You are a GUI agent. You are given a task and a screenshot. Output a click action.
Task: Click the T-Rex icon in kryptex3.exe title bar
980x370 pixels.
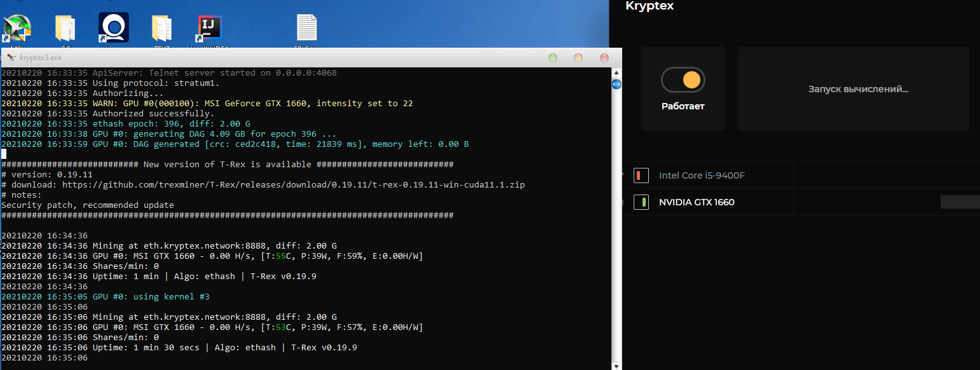[11, 57]
